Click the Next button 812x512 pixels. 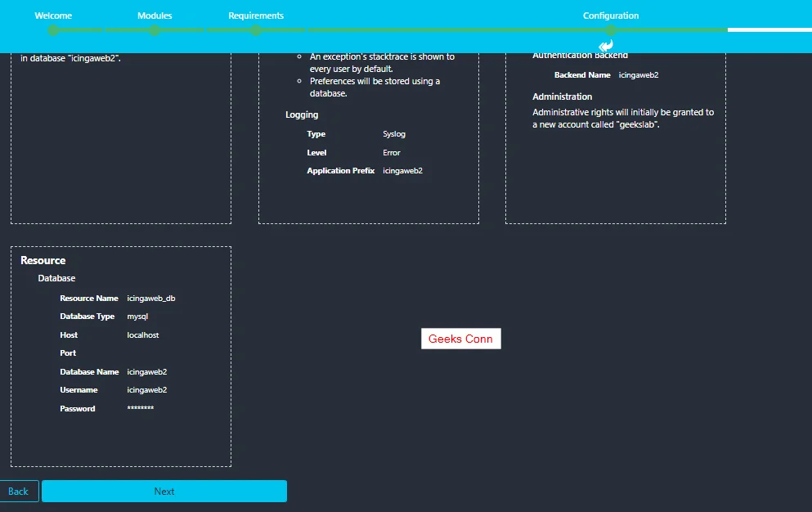(x=164, y=491)
